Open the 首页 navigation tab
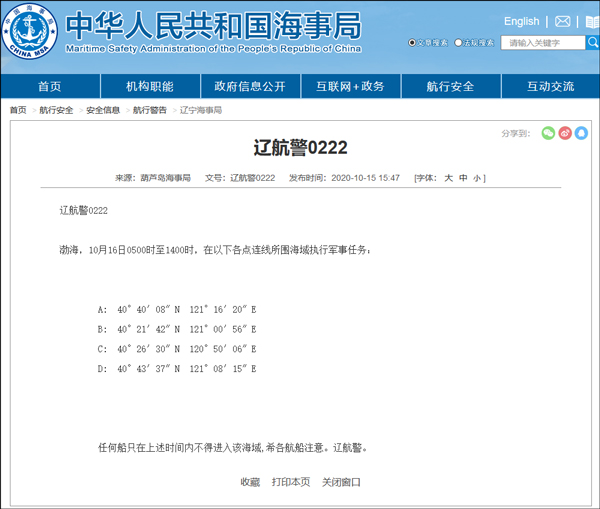Screen dimensions: 600x509 50,86
